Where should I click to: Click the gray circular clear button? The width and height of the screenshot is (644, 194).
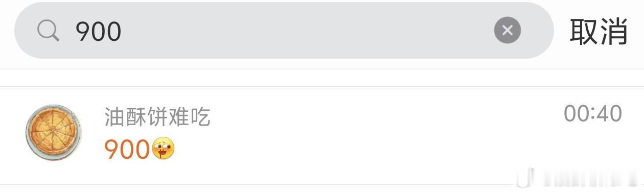point(507,30)
